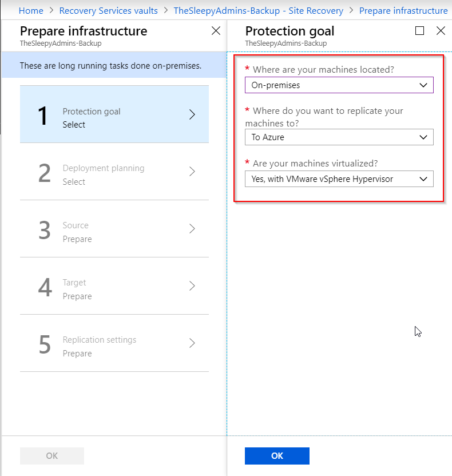Select step 1 Protection goal
452x476 pixels.
point(114,114)
